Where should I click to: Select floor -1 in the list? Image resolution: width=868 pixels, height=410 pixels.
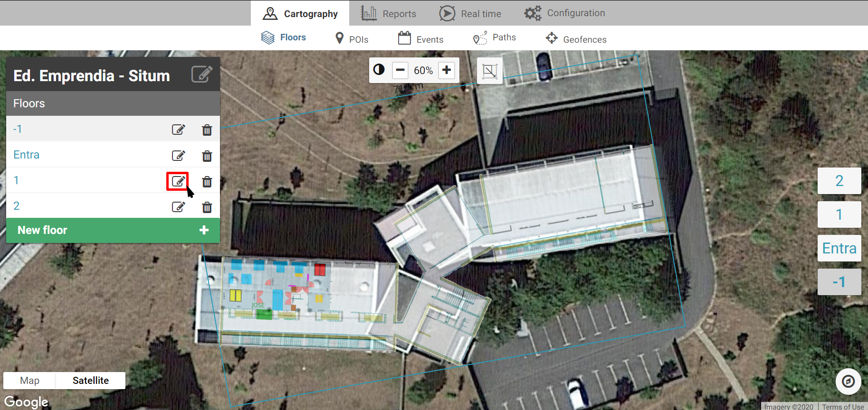18,129
